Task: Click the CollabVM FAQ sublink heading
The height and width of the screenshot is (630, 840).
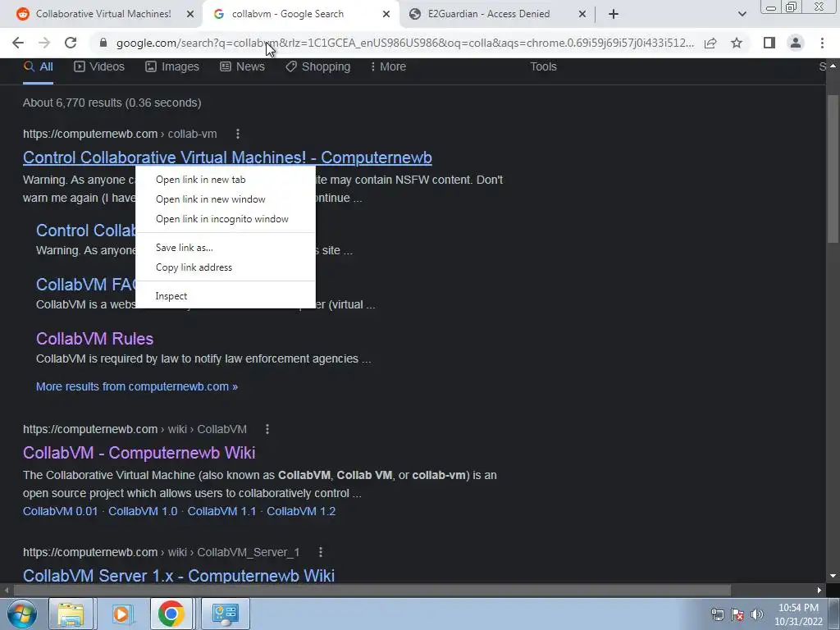Action: (x=85, y=285)
